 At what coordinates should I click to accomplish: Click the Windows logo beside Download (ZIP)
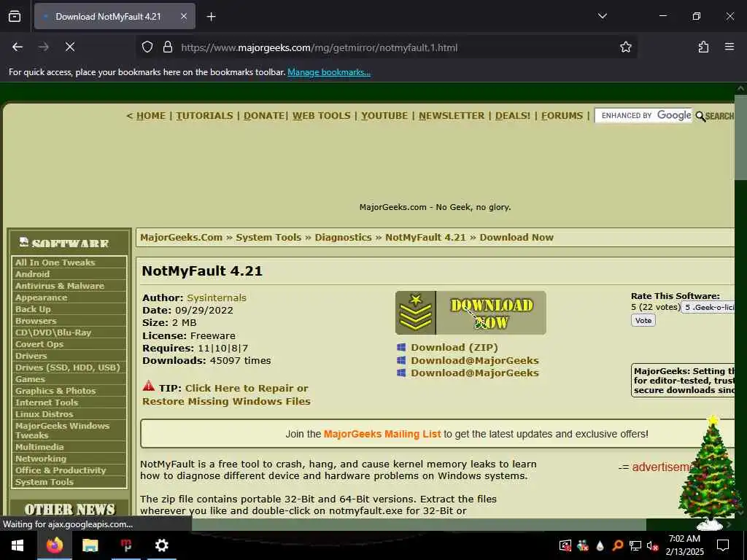401,347
